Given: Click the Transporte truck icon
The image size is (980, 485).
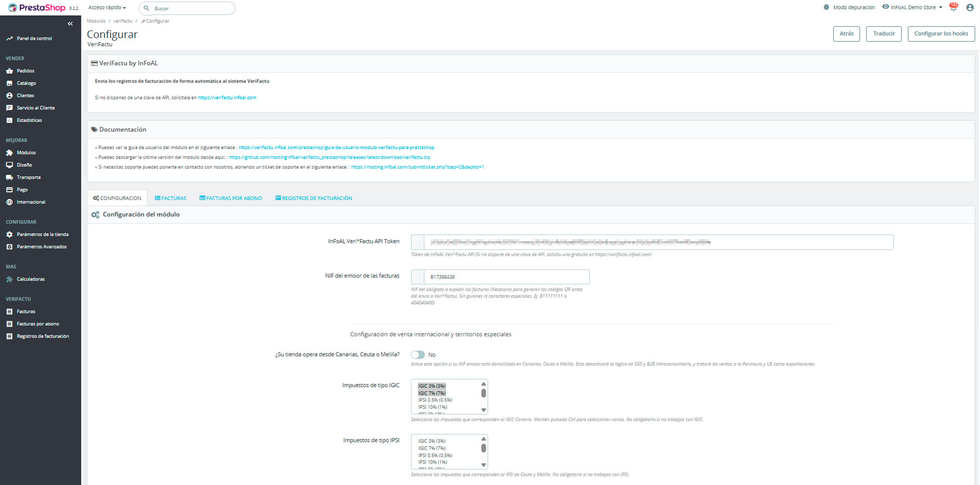Looking at the screenshot, I should click(9, 177).
